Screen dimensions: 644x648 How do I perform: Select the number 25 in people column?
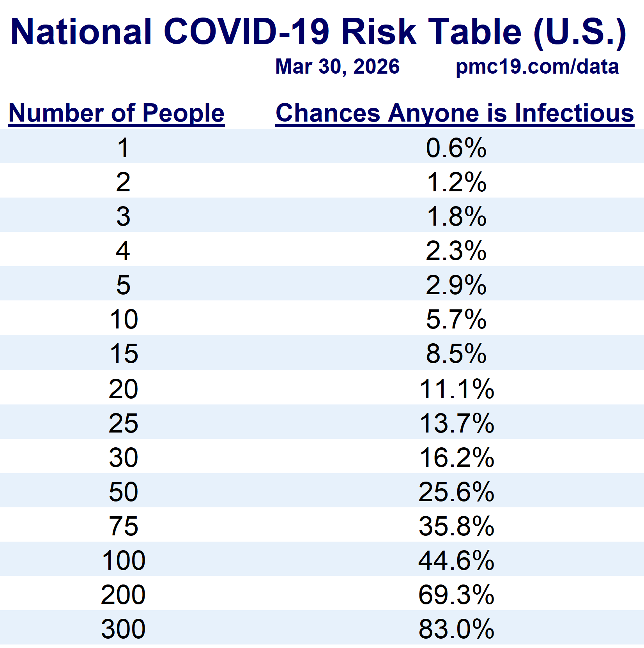coord(123,424)
